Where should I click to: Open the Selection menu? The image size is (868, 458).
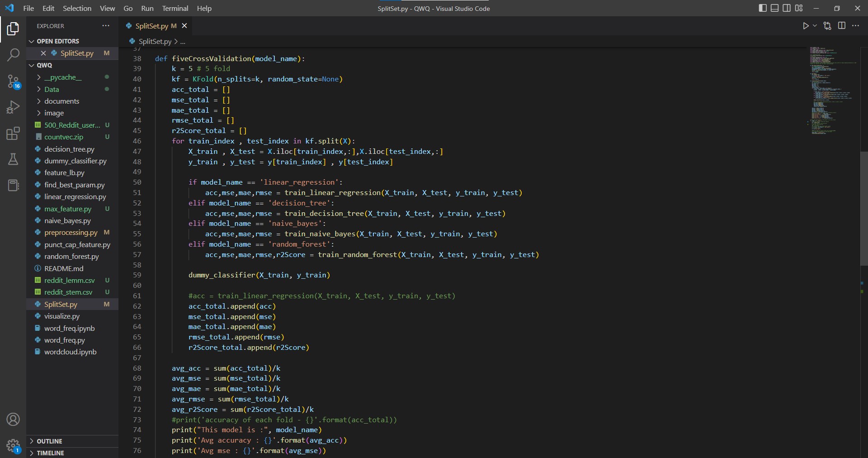pos(77,8)
